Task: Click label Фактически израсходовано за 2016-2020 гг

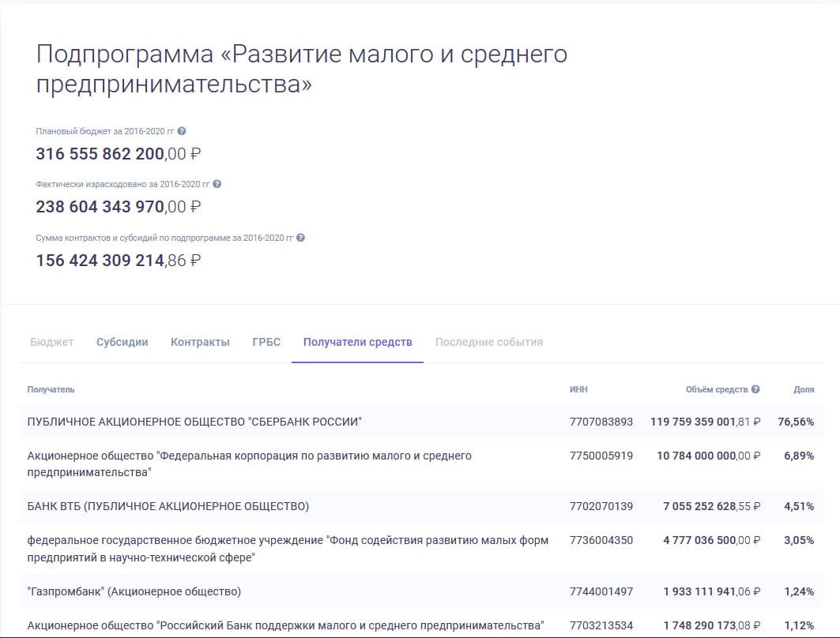Action: click(122, 184)
